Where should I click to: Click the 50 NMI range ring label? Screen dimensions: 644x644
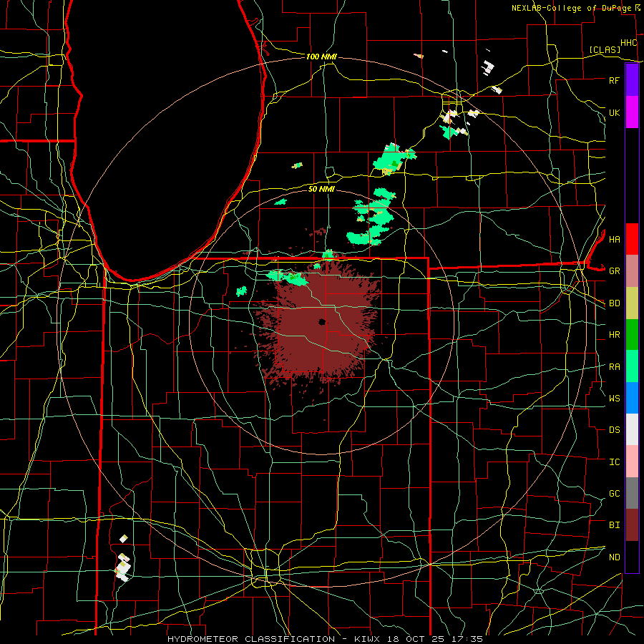pyautogui.click(x=321, y=189)
